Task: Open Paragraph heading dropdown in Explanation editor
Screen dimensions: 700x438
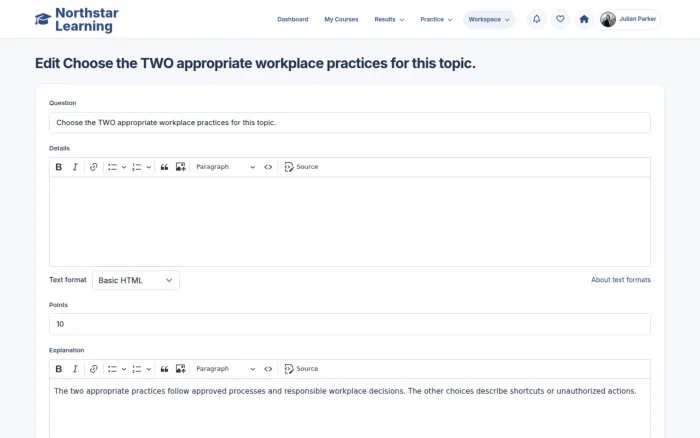Action: coord(225,369)
